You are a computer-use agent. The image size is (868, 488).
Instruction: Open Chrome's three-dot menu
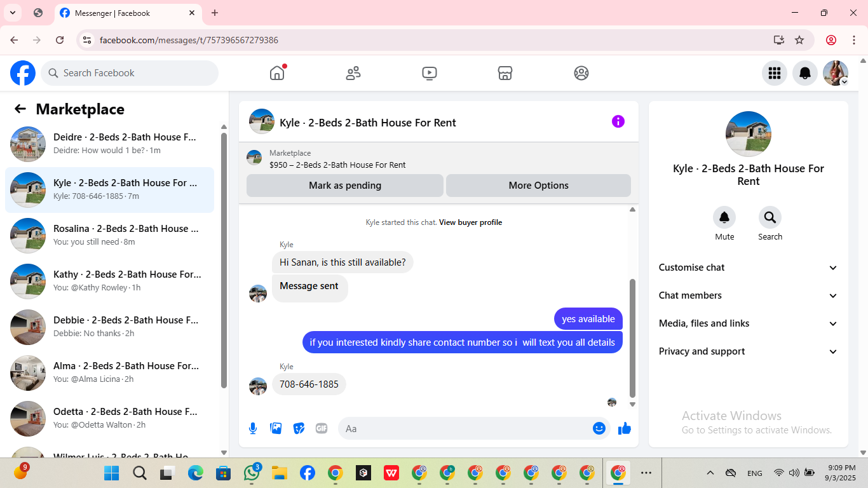854,40
